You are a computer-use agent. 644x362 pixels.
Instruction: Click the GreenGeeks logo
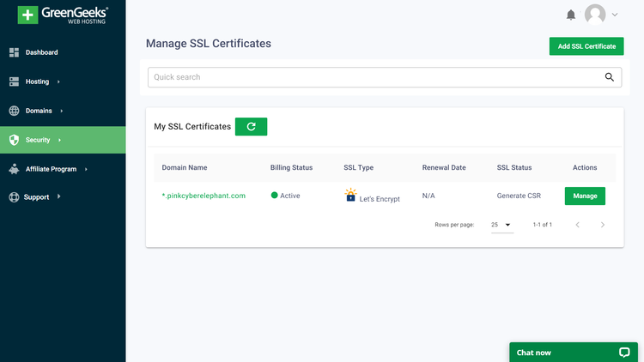[63, 15]
